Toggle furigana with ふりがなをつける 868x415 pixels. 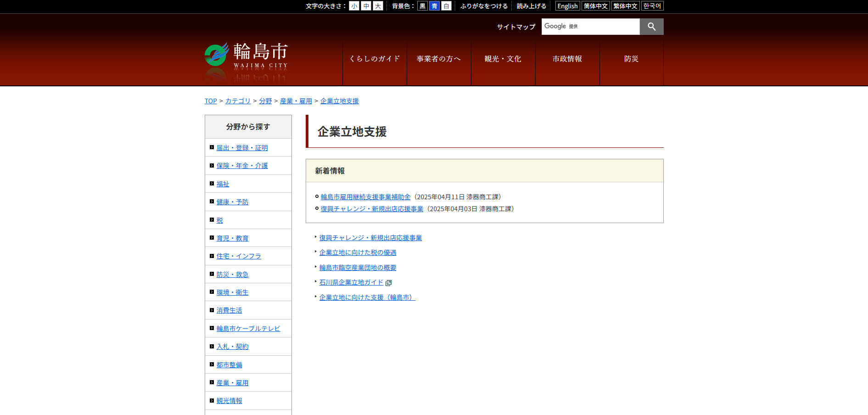coord(484,6)
